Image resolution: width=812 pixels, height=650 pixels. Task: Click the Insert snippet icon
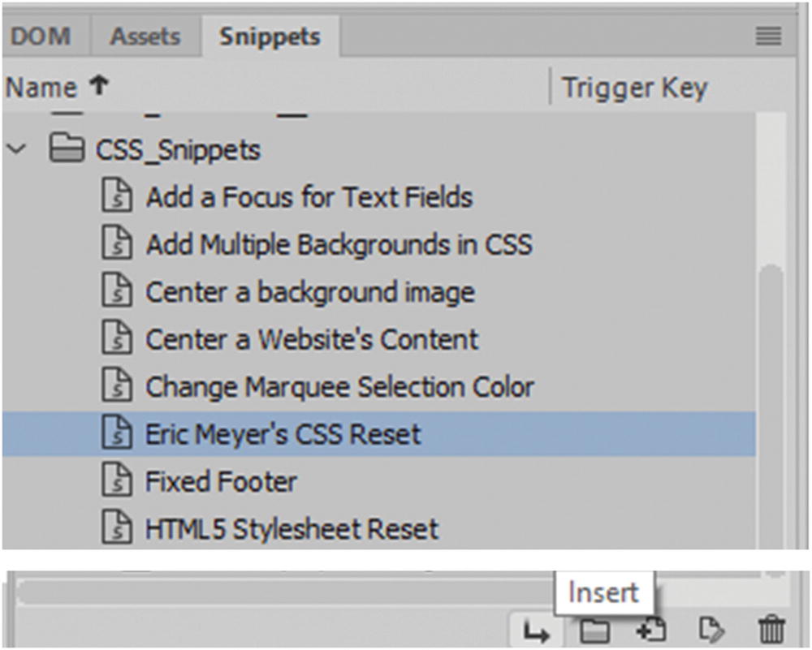[x=537, y=631]
